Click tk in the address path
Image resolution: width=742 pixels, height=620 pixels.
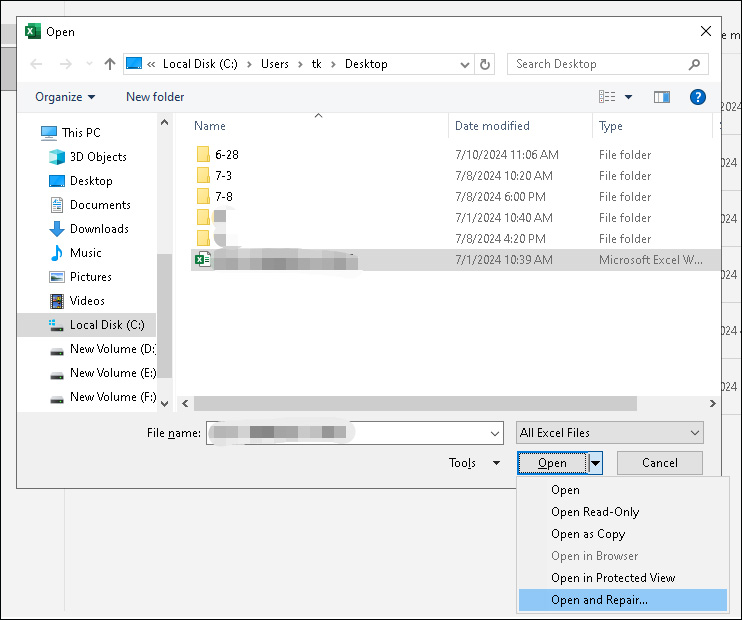316,64
